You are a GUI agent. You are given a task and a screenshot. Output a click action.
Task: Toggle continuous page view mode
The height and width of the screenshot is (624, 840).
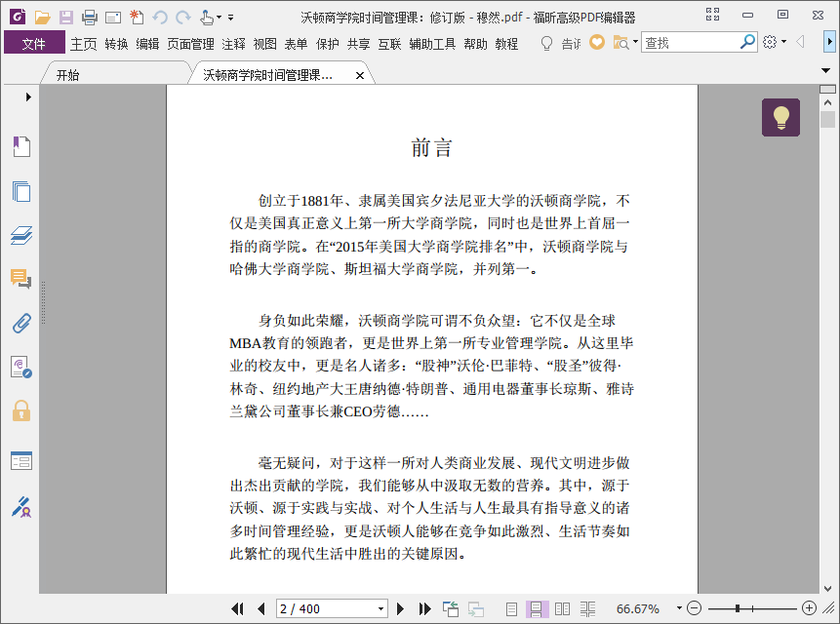point(537,609)
